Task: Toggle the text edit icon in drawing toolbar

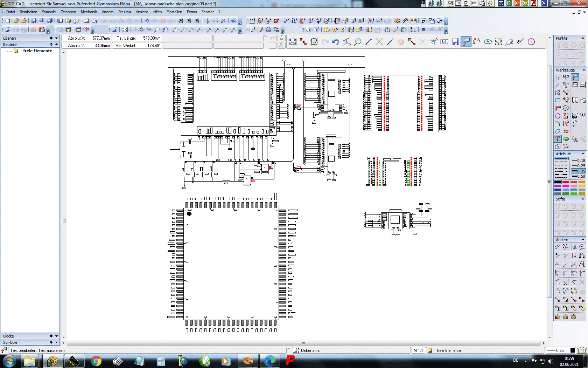Action: click(x=466, y=42)
